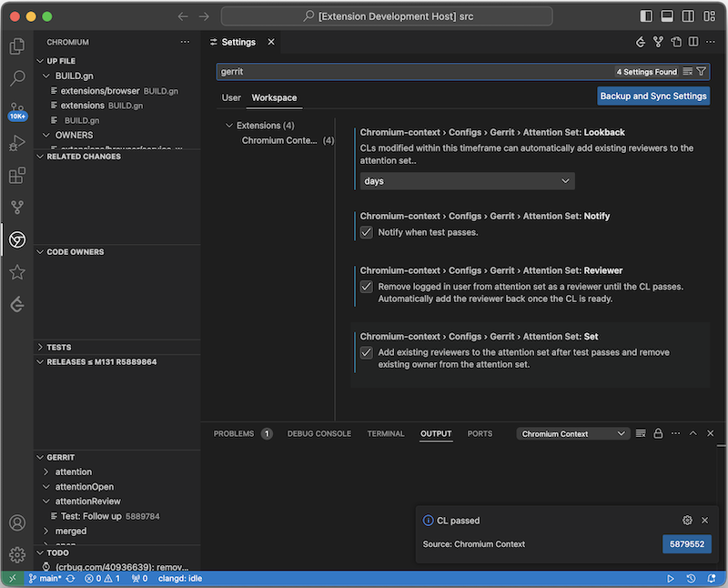Click the title bar command center search
Viewport: 728px width, 588px height.
coord(387,16)
